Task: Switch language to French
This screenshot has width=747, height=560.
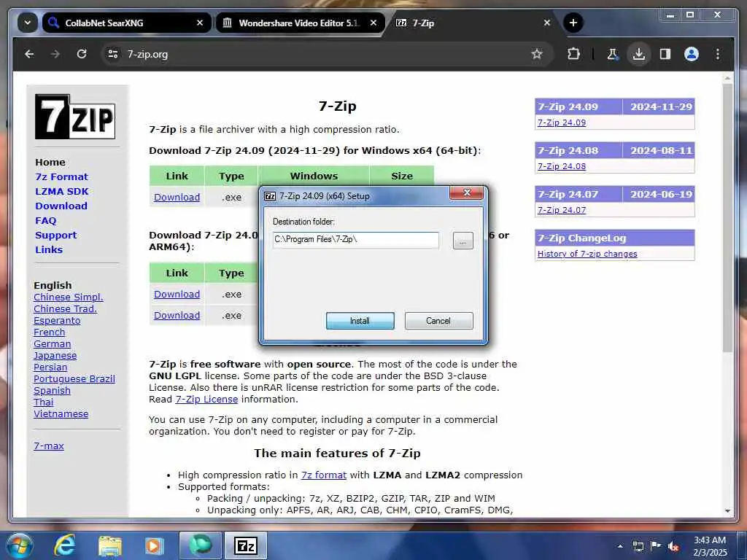Action: (49, 332)
